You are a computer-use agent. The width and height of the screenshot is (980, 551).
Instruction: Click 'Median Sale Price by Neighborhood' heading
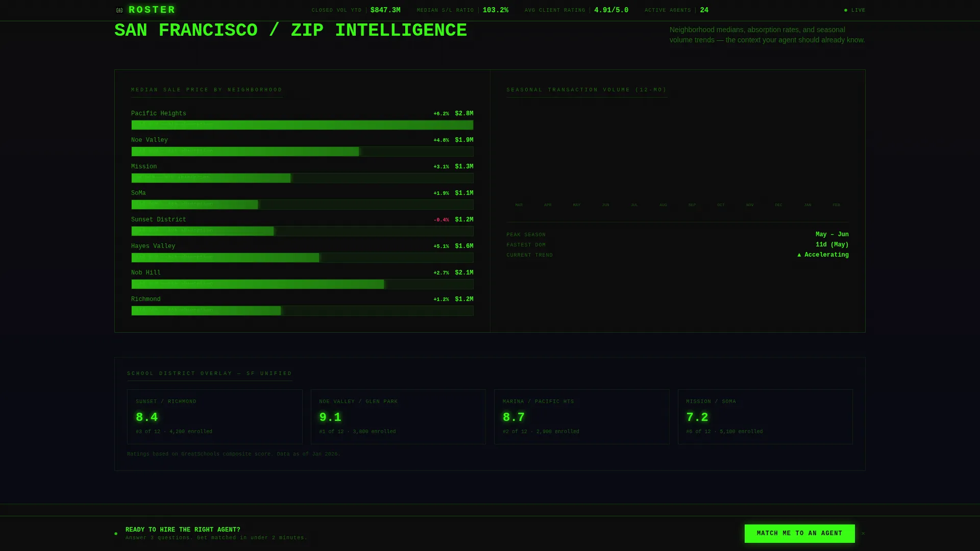[x=207, y=90]
